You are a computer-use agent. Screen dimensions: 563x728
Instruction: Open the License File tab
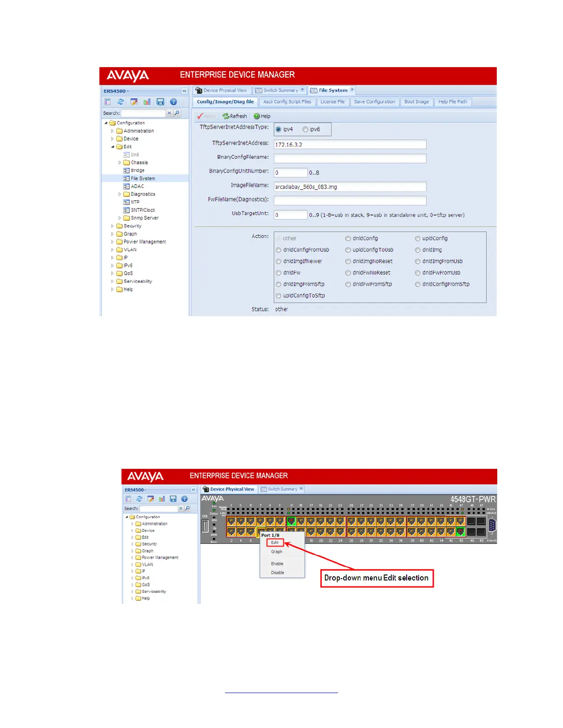pos(333,102)
